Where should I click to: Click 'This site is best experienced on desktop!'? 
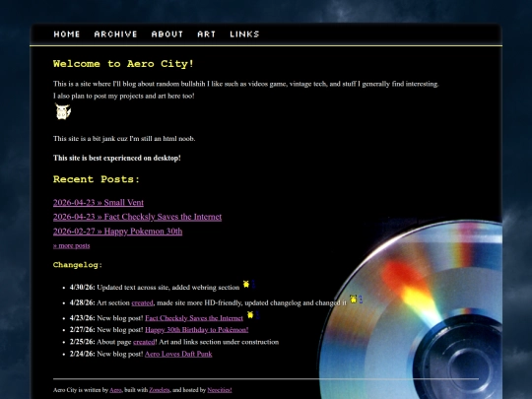pos(117,158)
